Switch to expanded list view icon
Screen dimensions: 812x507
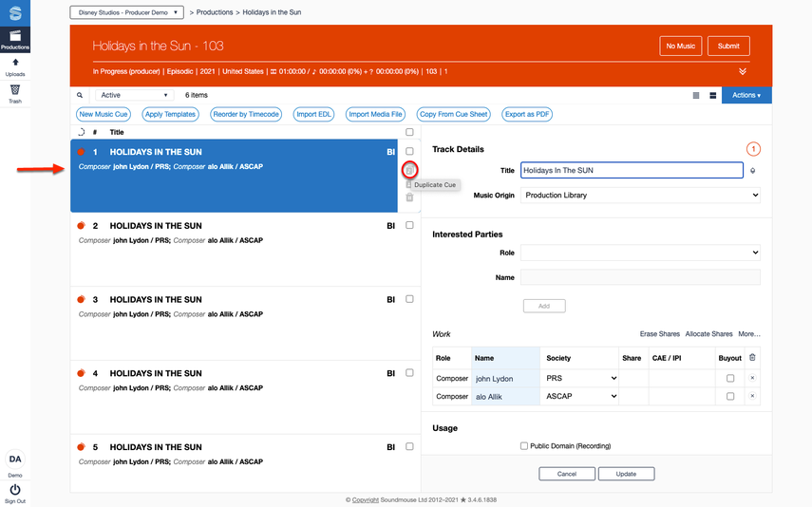coord(713,95)
